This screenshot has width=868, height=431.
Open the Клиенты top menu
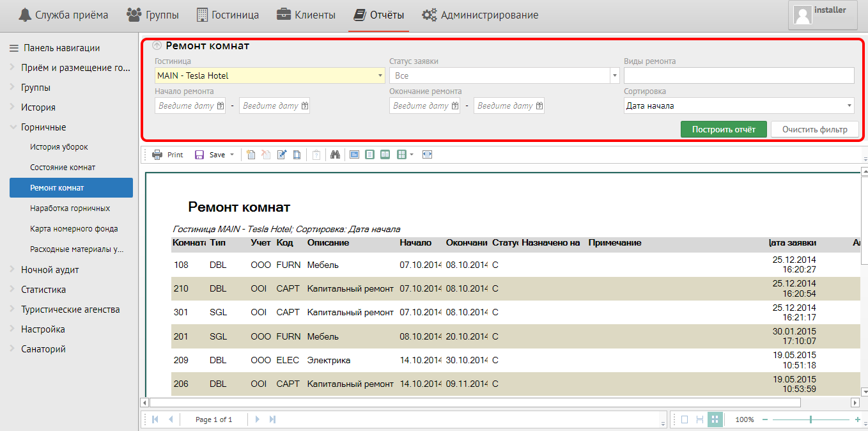[x=306, y=15]
